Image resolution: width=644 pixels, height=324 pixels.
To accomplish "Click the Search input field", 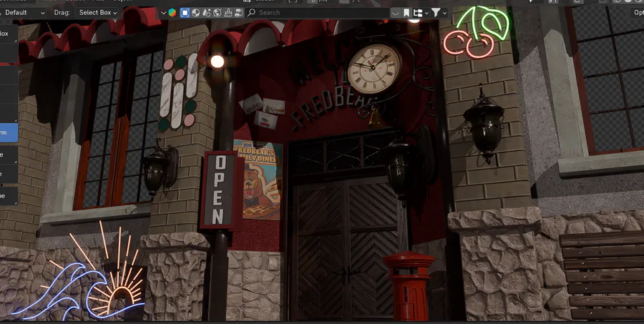I will pos(317,13).
